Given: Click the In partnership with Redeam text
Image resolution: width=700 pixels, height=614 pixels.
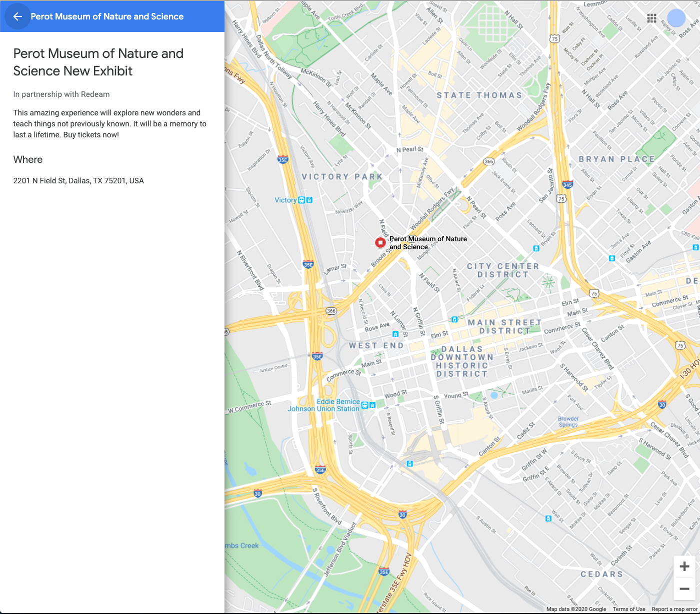Looking at the screenshot, I should (x=61, y=94).
